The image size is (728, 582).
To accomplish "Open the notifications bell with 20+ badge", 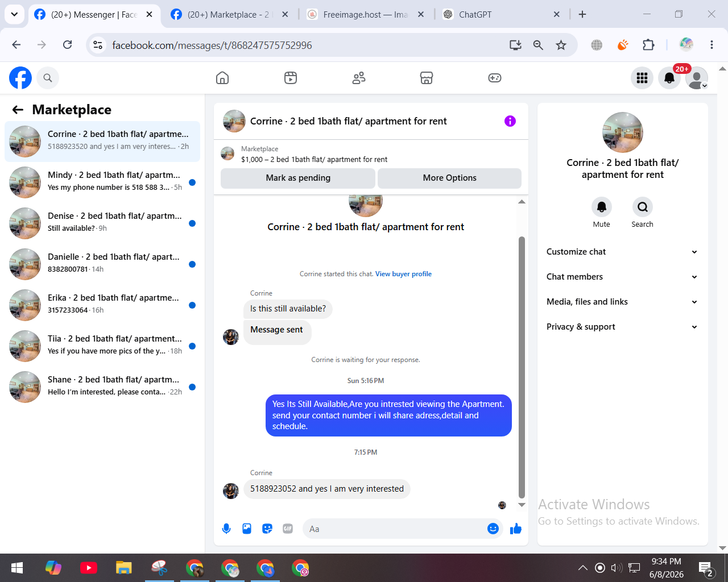I will 669,78.
